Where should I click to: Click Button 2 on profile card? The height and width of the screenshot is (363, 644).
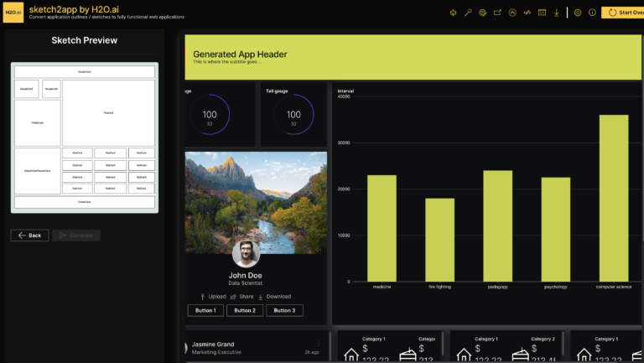245,310
